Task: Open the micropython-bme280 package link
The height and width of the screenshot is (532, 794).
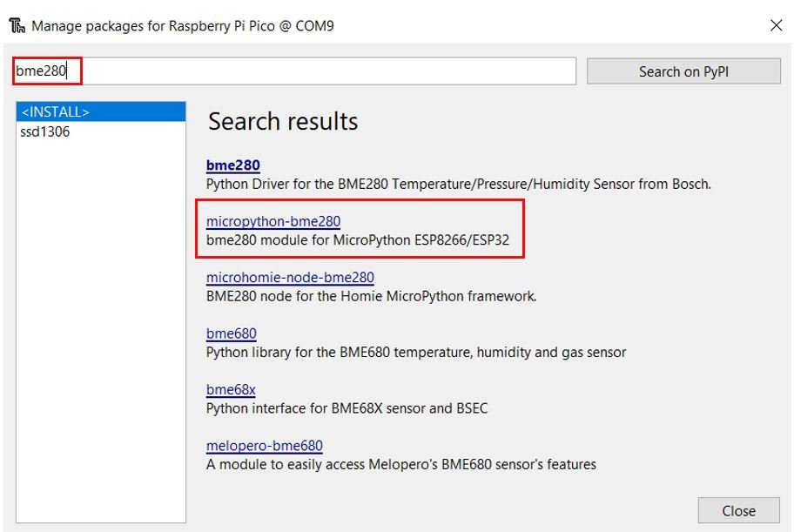Action: pyautogui.click(x=273, y=221)
